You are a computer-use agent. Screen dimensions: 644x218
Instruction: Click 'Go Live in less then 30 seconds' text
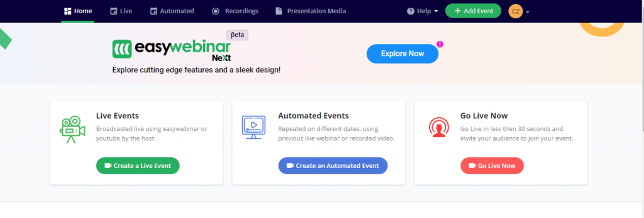click(x=517, y=134)
